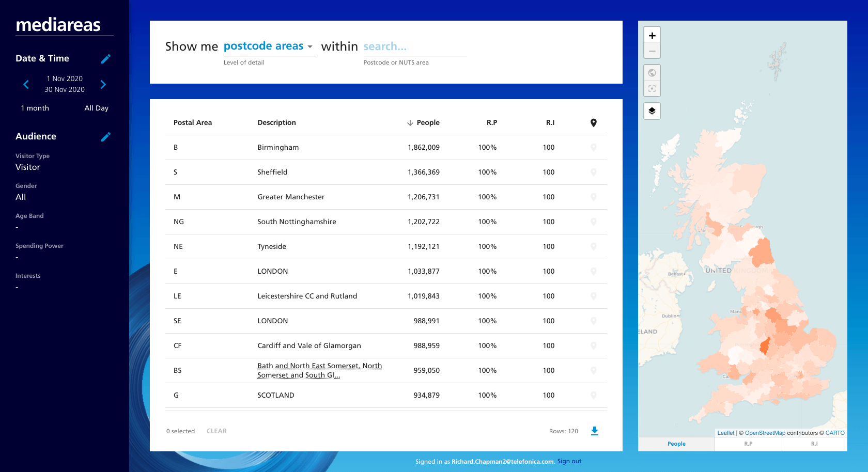Sign out of the account

pyautogui.click(x=569, y=462)
